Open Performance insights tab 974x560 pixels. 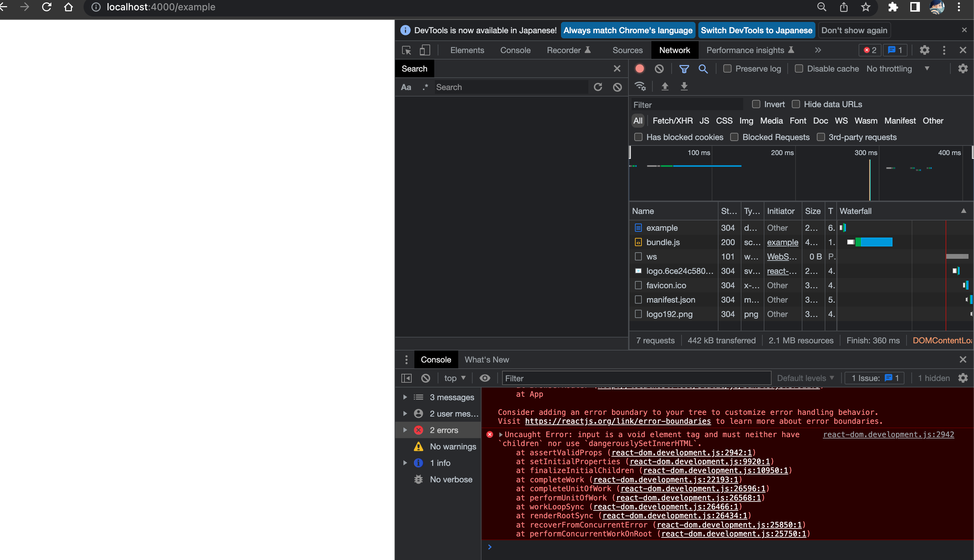[x=750, y=50]
